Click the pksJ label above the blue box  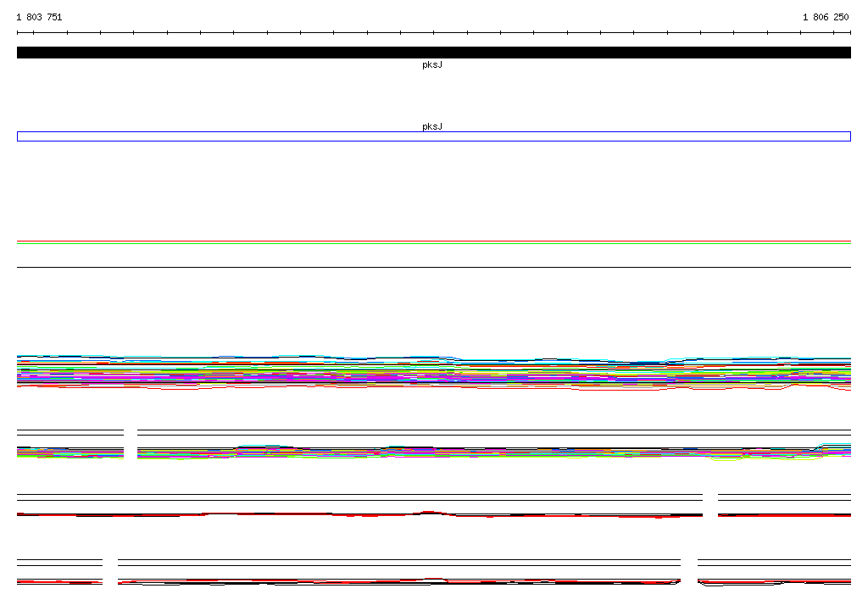[x=431, y=127]
